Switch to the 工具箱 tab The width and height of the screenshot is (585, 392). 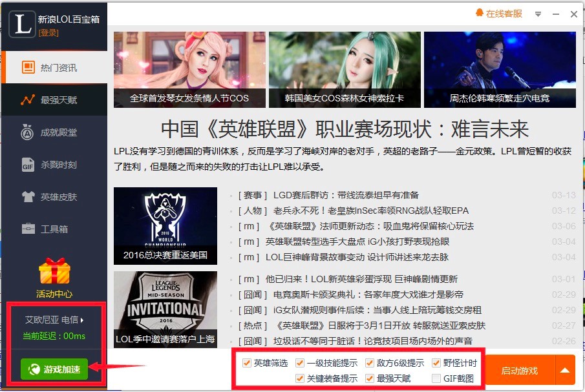tap(54, 229)
